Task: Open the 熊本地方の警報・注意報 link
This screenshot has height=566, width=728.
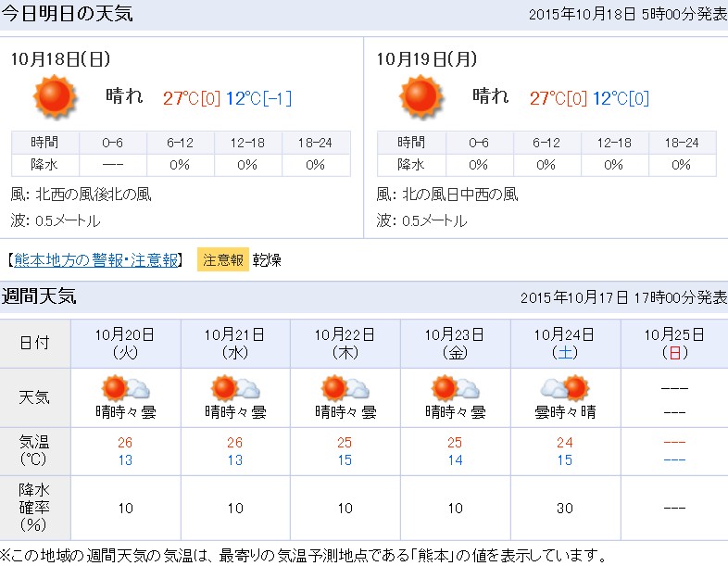Action: point(97,260)
